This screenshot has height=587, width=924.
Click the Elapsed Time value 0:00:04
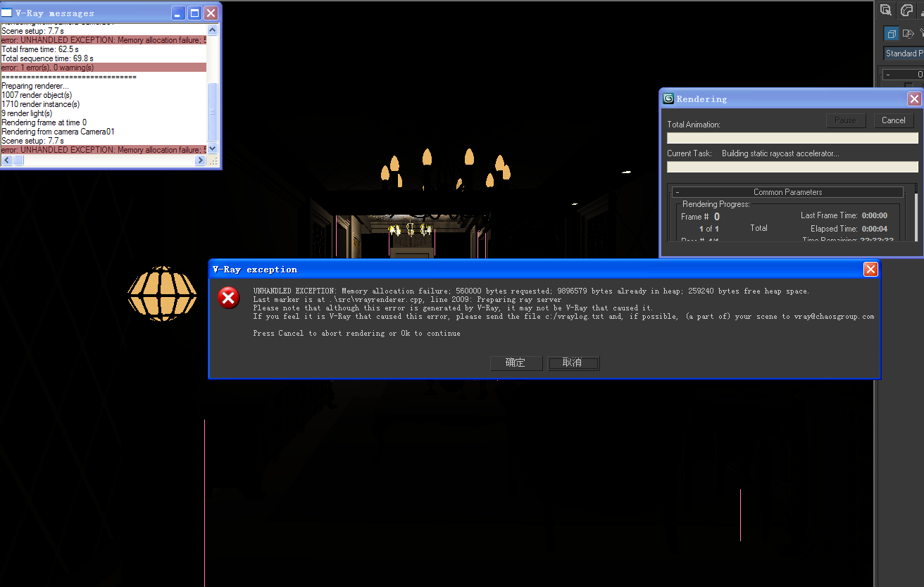click(874, 229)
